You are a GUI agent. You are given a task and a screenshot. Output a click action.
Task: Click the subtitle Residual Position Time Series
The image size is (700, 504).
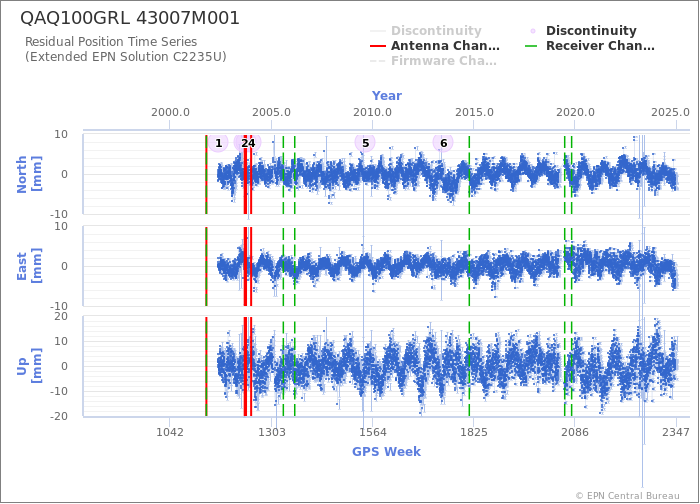click(111, 42)
